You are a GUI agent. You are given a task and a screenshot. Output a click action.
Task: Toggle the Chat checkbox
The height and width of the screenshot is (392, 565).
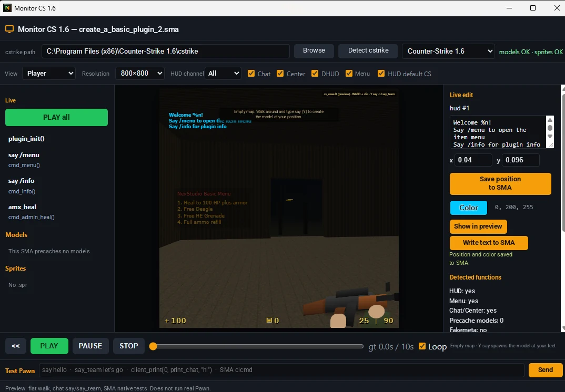(x=251, y=74)
